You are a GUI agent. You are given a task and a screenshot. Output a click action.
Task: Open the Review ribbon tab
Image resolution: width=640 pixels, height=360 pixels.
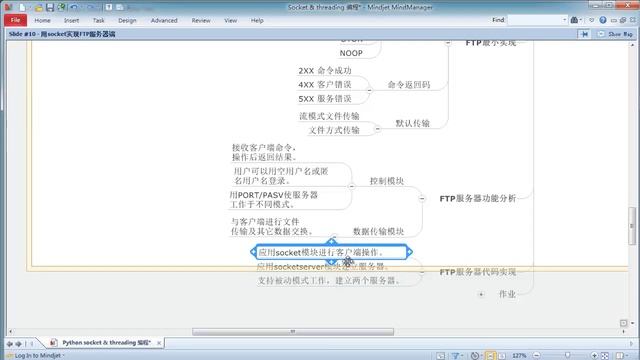[201, 20]
